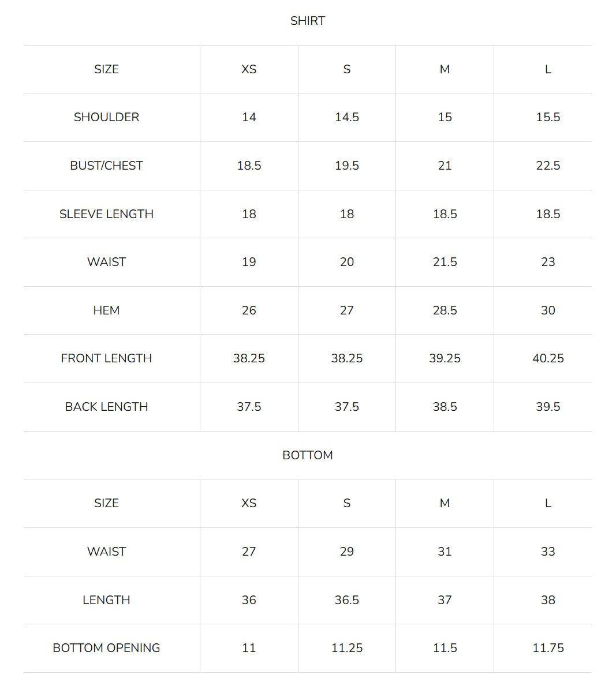The width and height of the screenshot is (616, 697).
Task: Click the 21.5 waist value for M
Action: [x=445, y=262]
